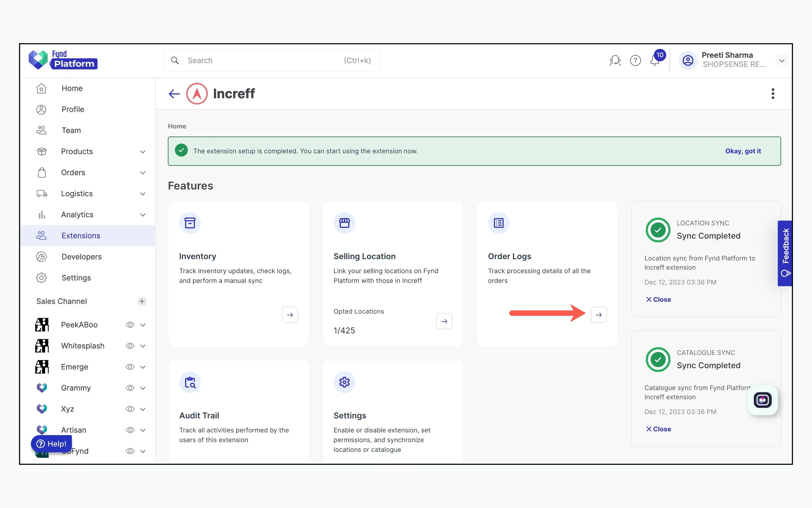Screen dimensions: 812x508
Task: Toggle visibility eye for Artisan
Action: click(130, 430)
